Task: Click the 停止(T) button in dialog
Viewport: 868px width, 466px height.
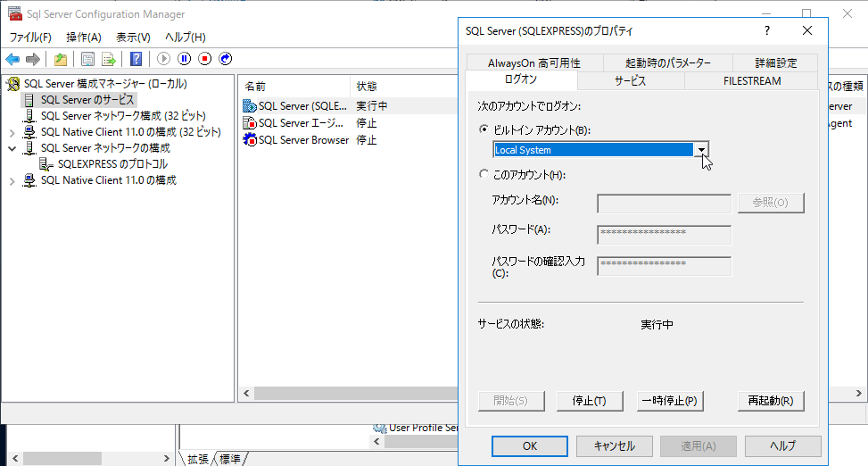Action: (589, 401)
